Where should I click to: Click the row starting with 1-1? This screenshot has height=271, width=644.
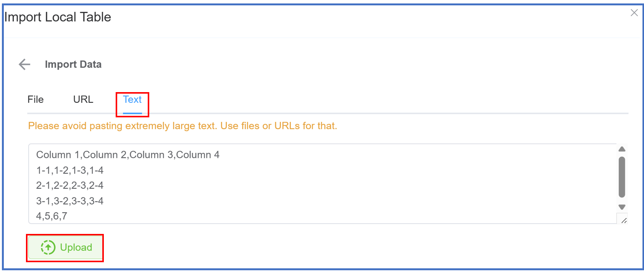tap(69, 170)
